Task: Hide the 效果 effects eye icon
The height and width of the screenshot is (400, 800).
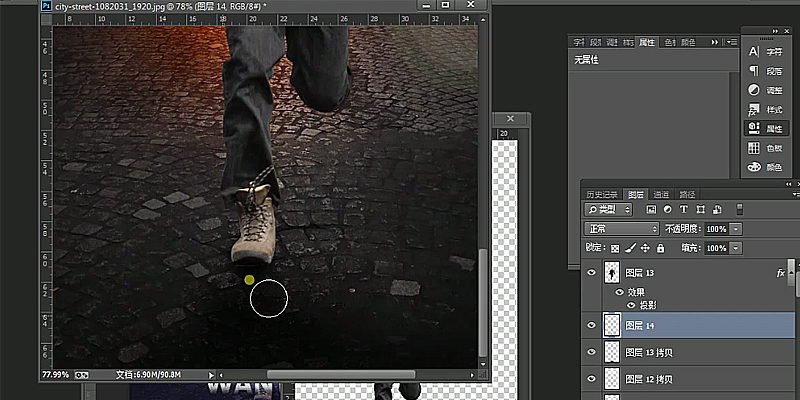Action: [x=620, y=292]
